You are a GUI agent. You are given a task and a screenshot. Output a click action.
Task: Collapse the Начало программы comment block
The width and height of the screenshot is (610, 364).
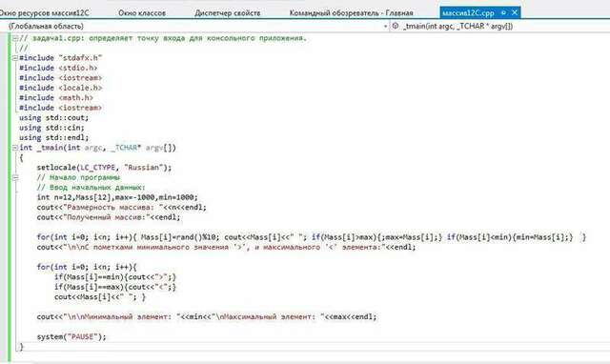pyautogui.click(x=15, y=178)
